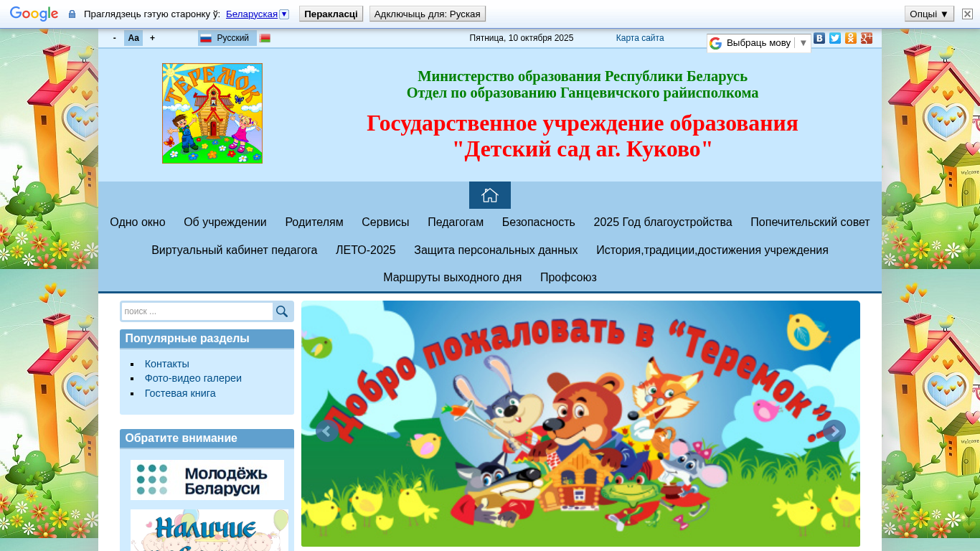Click the Добро пожаловать в Теремок slide
This screenshot has height=551, width=980.
click(x=580, y=423)
